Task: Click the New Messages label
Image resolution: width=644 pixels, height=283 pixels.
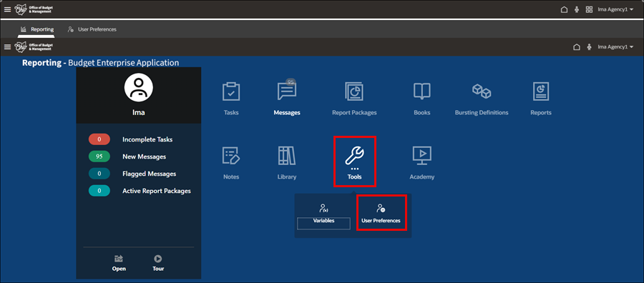Action: pos(144,157)
